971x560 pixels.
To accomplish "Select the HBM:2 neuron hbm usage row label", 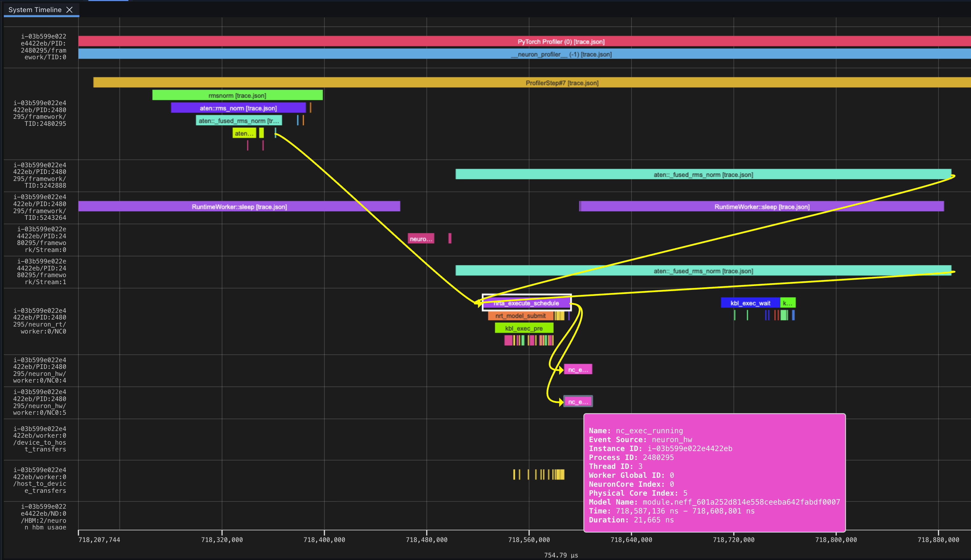I will 43,517.
